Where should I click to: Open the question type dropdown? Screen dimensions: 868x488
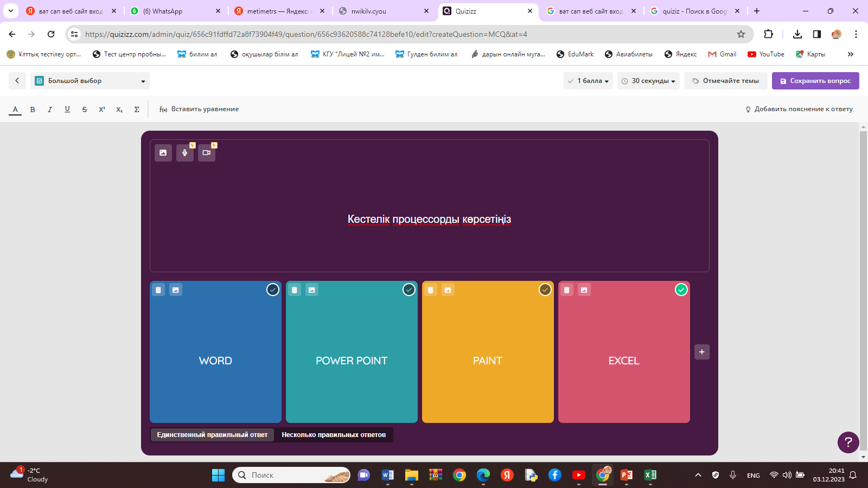[x=90, y=81]
